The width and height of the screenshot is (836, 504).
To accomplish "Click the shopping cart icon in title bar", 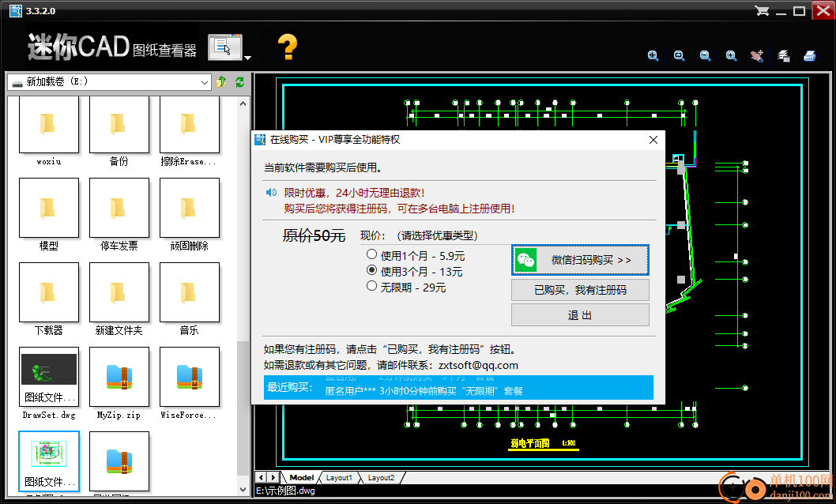I will [762, 10].
